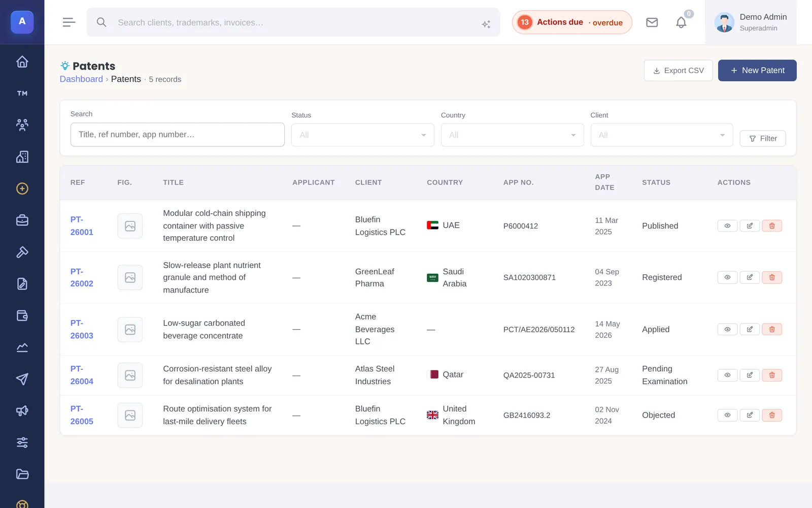
Task: Click the client 'Atlas Steel Industries' cell
Action: (375, 375)
